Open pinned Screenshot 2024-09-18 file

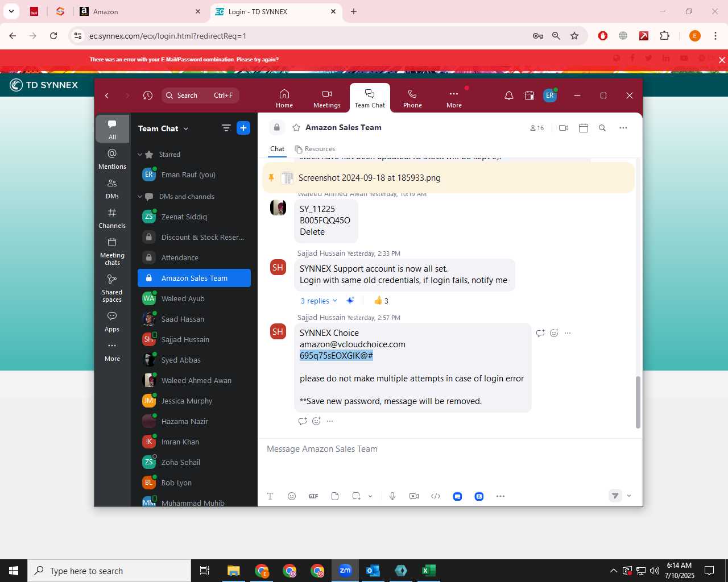tap(370, 178)
